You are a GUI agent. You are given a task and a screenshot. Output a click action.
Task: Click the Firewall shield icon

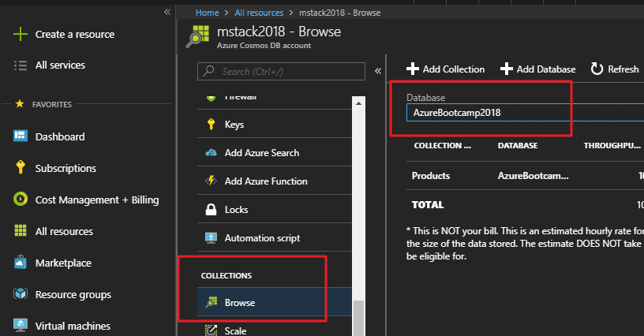[211, 98]
